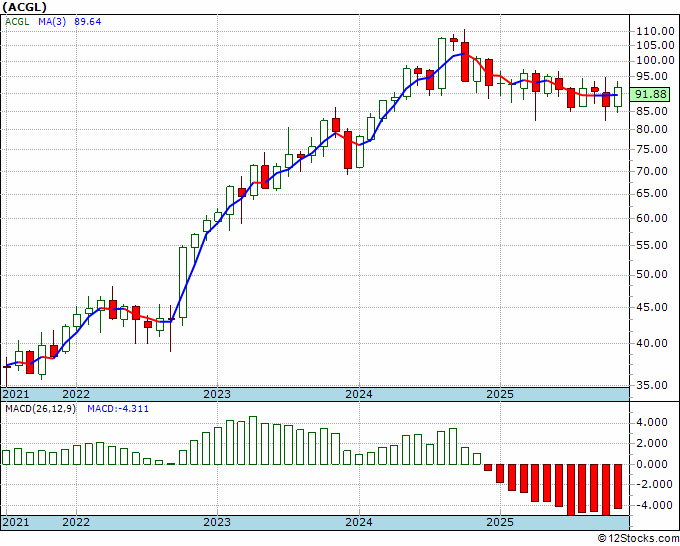Screen dimensions: 680x546
Task: Click the MACD(26,12,9) indicator label
Action: 40,409
